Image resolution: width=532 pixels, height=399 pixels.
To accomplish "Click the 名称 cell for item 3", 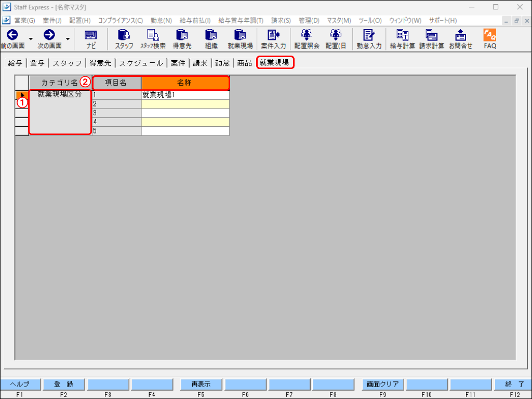I will (x=185, y=113).
